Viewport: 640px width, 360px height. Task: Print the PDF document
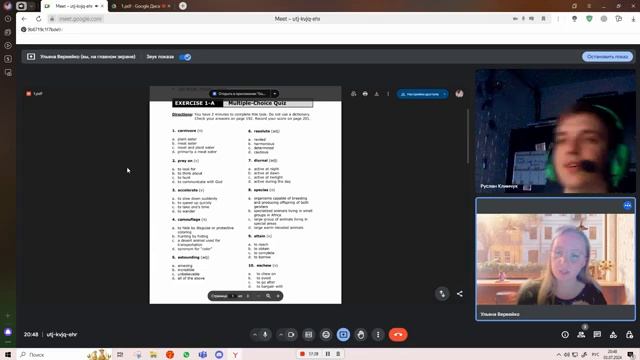(x=365, y=94)
